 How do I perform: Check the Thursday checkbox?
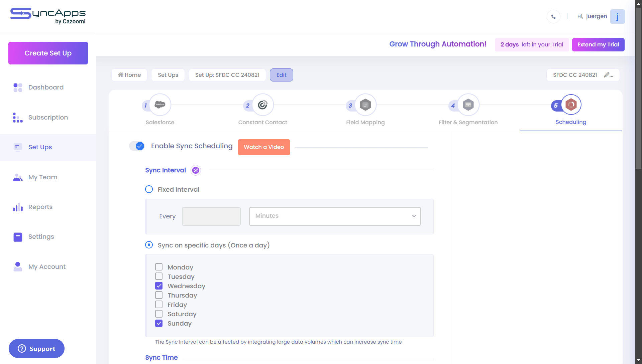(159, 295)
